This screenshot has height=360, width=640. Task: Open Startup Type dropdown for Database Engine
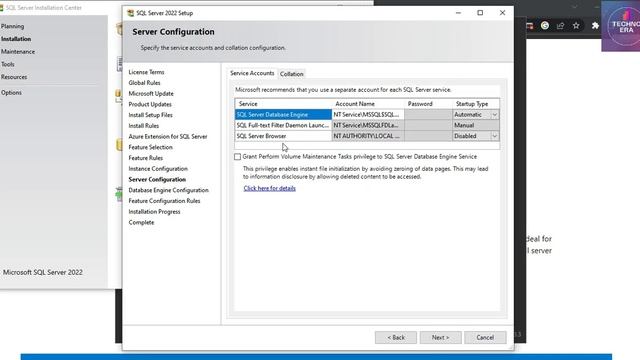click(x=494, y=115)
